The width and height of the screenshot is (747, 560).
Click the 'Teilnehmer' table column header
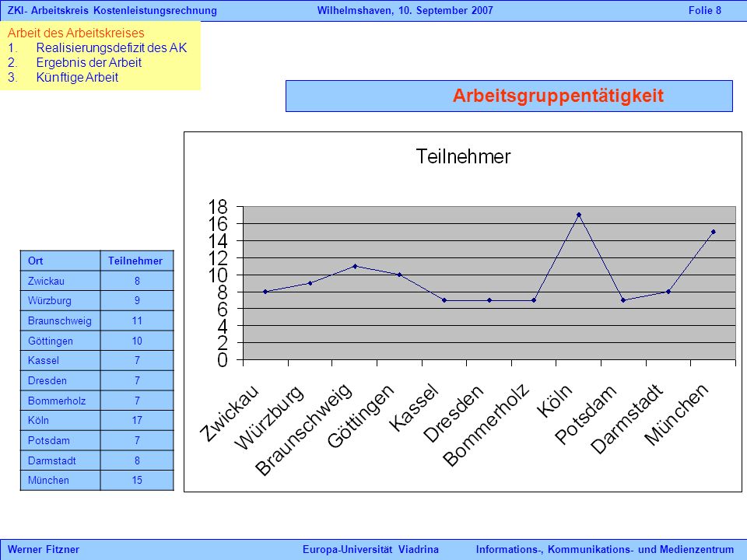click(x=137, y=261)
